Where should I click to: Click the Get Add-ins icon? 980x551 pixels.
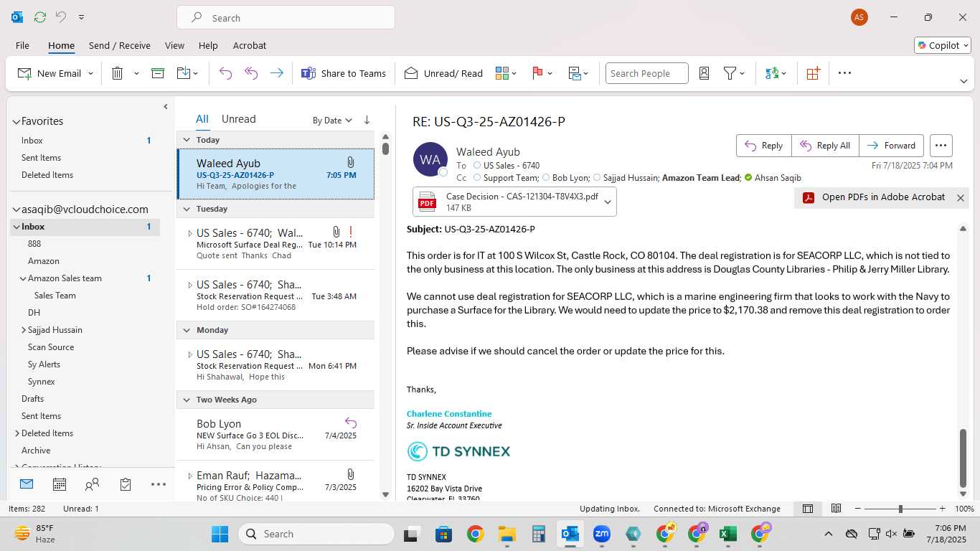813,73
